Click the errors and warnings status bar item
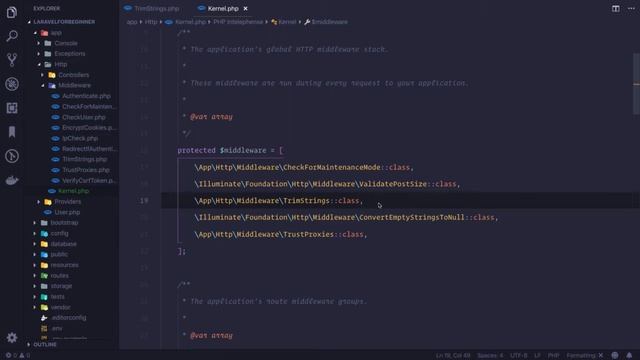Image resolution: width=640 pixels, height=360 pixels. (x=18, y=356)
